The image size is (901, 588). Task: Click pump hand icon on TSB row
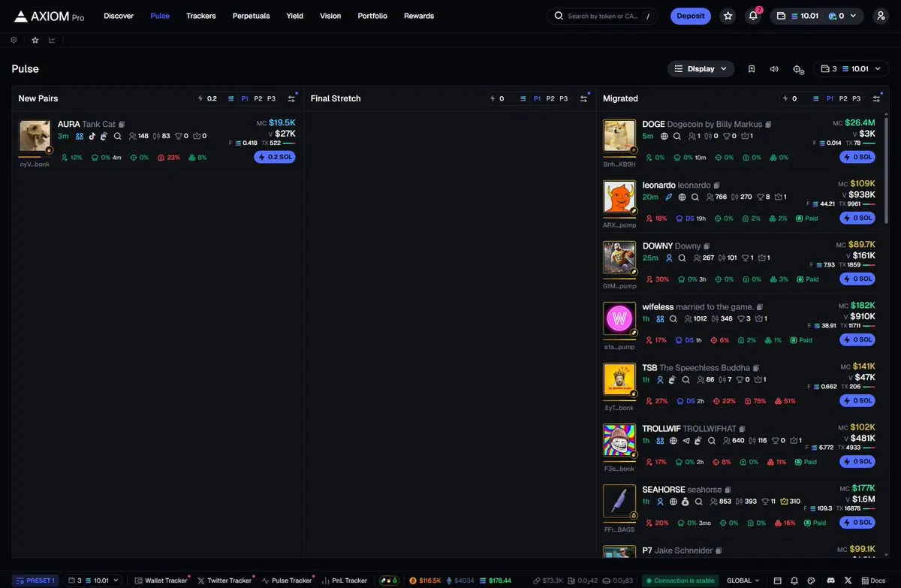[673, 380]
